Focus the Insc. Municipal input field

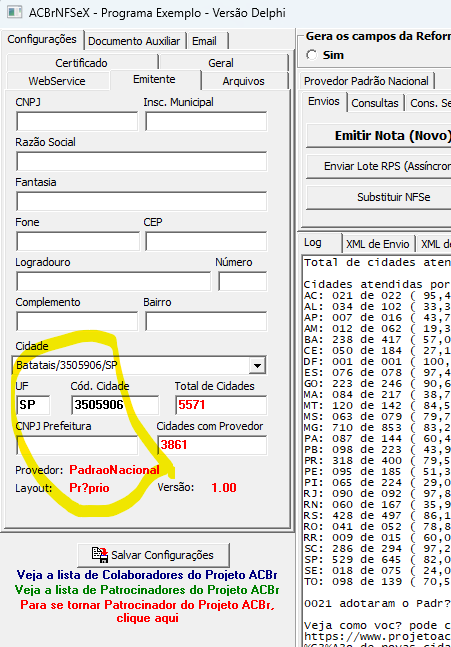pos(206,122)
